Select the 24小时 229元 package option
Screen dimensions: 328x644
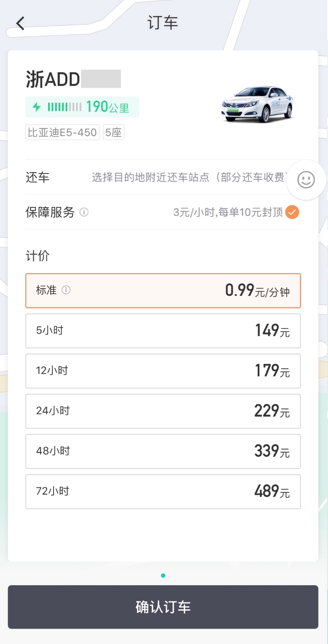(x=163, y=411)
